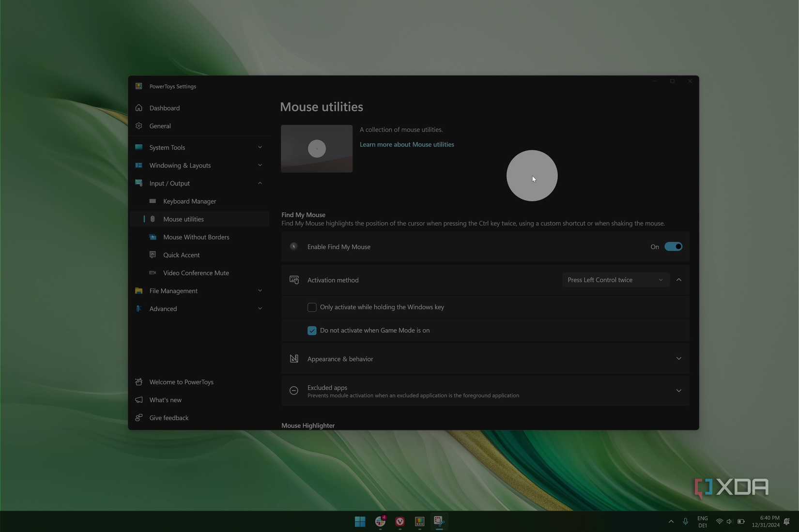
Task: Open the notification bell icon
Action: [787, 521]
